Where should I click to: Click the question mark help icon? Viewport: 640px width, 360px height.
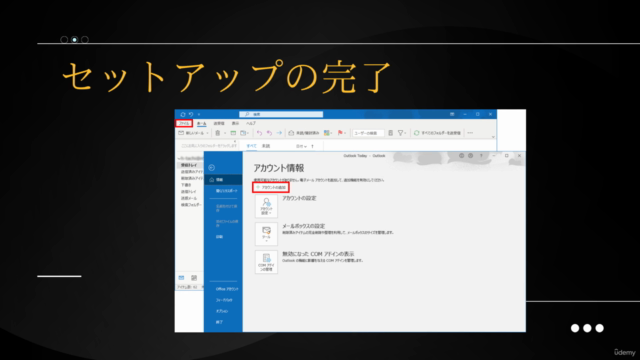tap(481, 156)
